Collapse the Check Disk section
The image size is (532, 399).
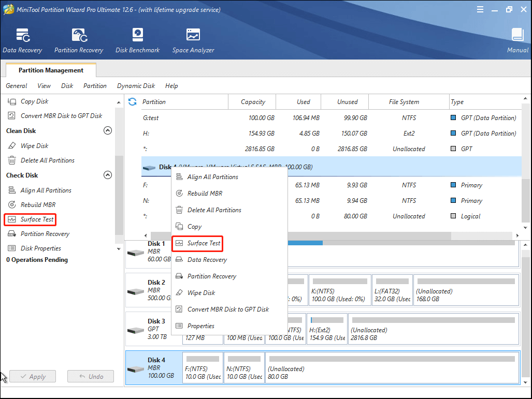click(x=108, y=175)
